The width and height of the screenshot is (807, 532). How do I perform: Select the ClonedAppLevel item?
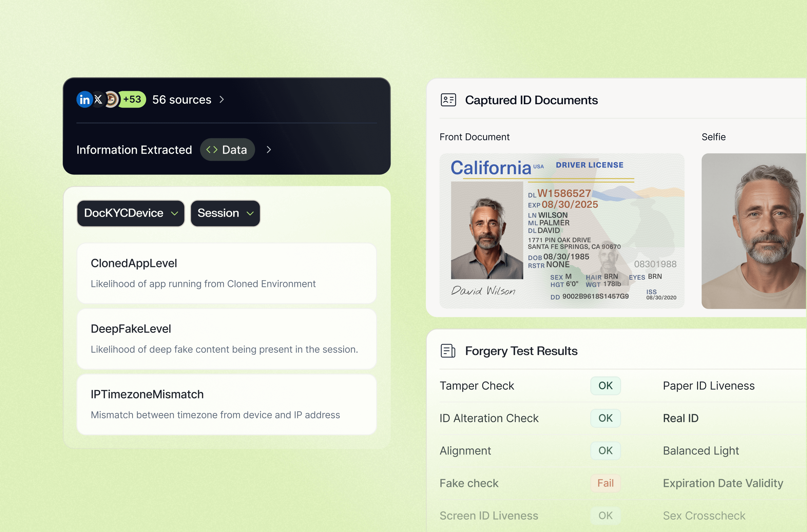tap(227, 273)
